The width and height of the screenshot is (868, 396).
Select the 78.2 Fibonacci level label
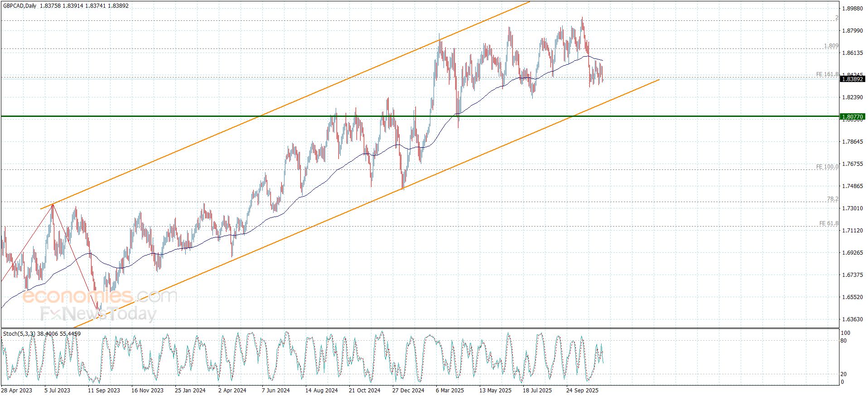(x=832, y=199)
